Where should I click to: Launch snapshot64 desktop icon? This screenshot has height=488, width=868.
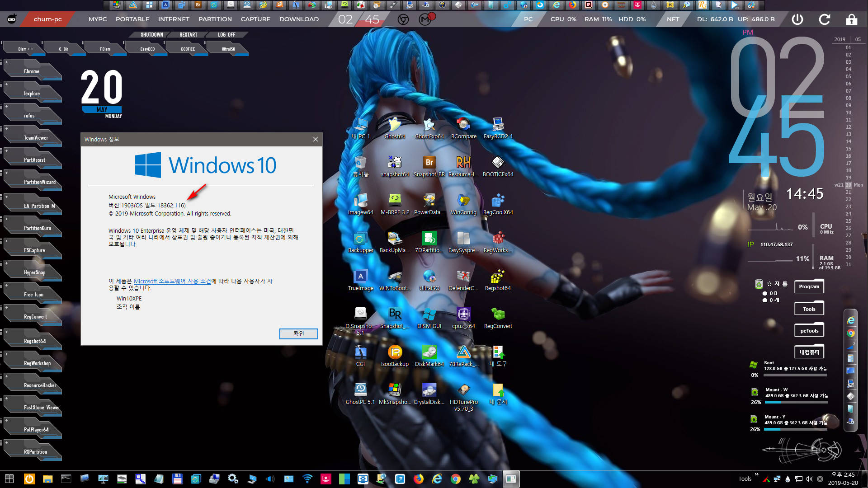tap(395, 166)
